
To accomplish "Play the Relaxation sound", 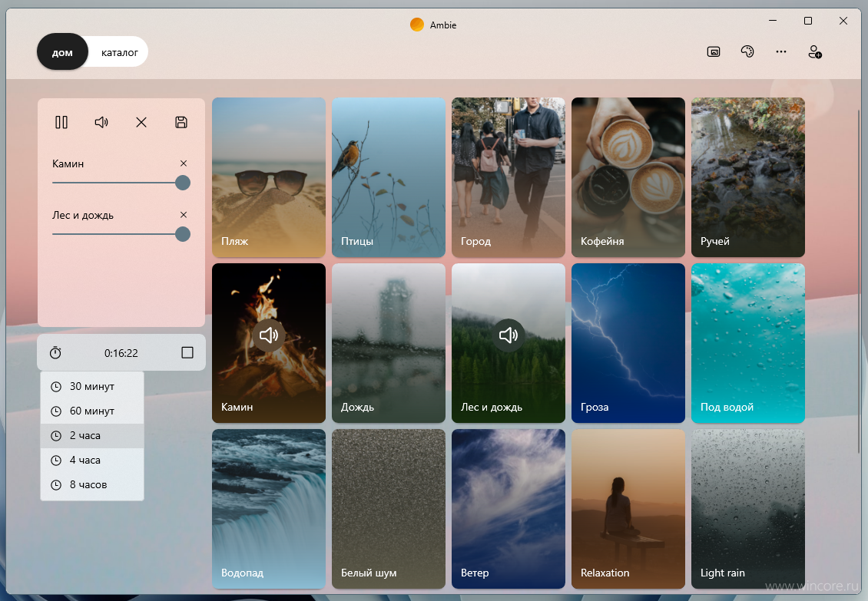I will (628, 509).
